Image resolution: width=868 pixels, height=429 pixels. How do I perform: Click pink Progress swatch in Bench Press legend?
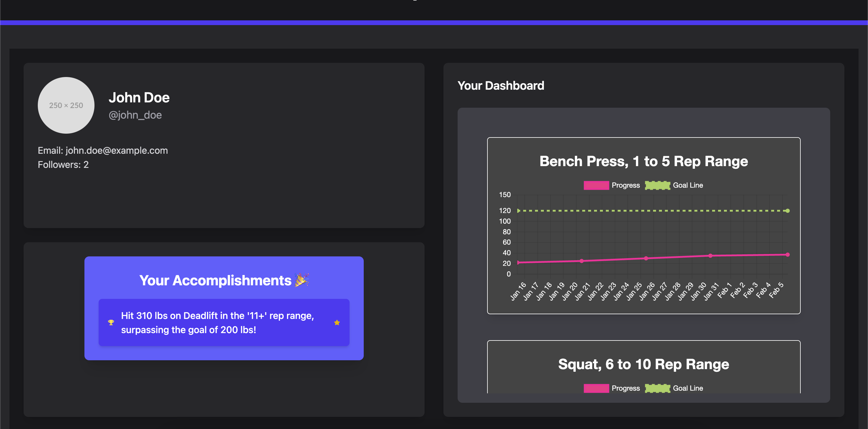[x=596, y=185]
